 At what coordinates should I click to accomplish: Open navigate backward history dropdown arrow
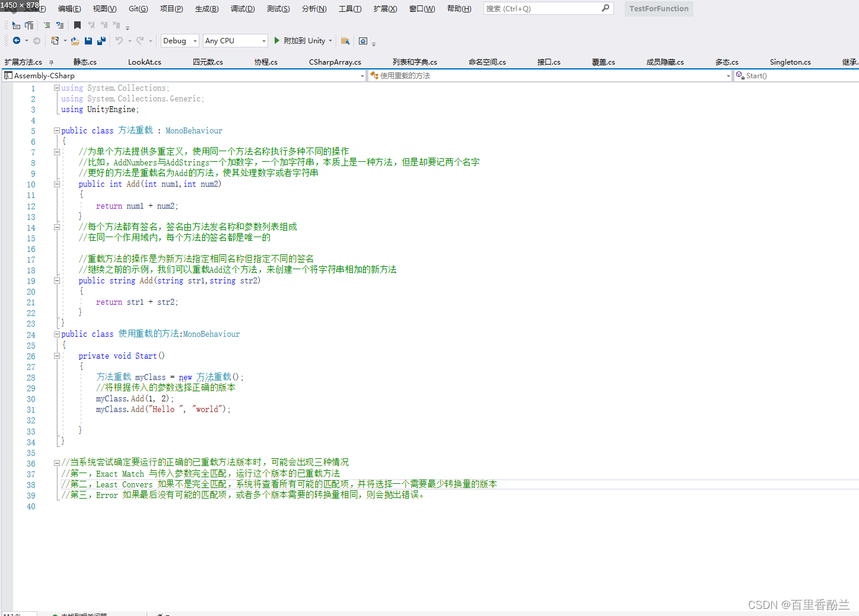pos(27,41)
